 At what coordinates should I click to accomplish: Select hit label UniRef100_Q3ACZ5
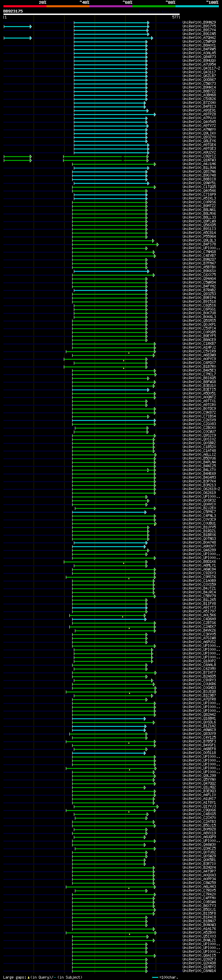199,848
